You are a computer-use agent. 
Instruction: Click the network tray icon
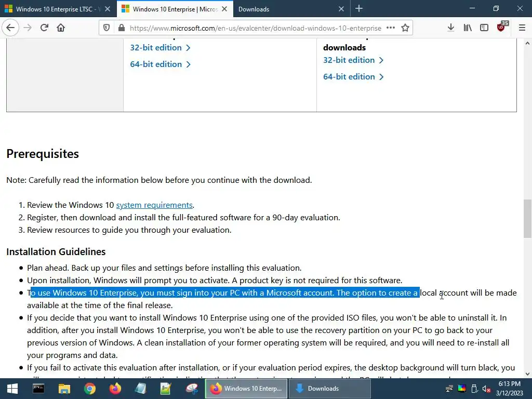(449, 389)
